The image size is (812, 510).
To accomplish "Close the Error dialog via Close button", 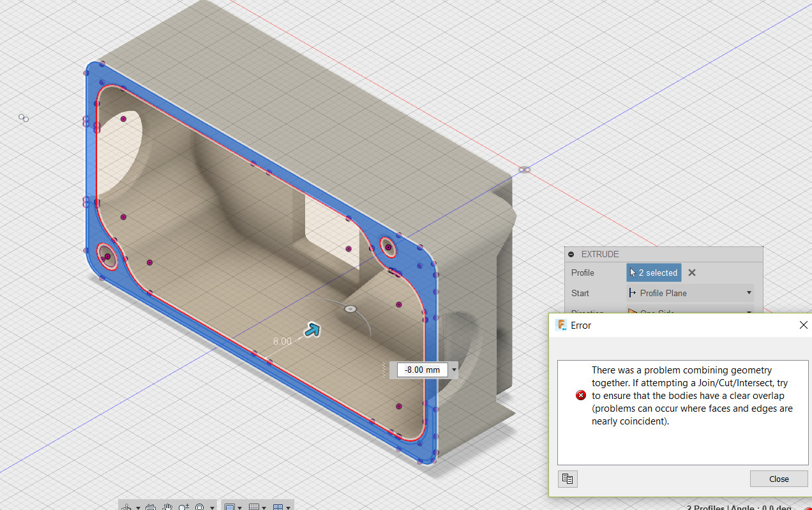I will tap(779, 479).
